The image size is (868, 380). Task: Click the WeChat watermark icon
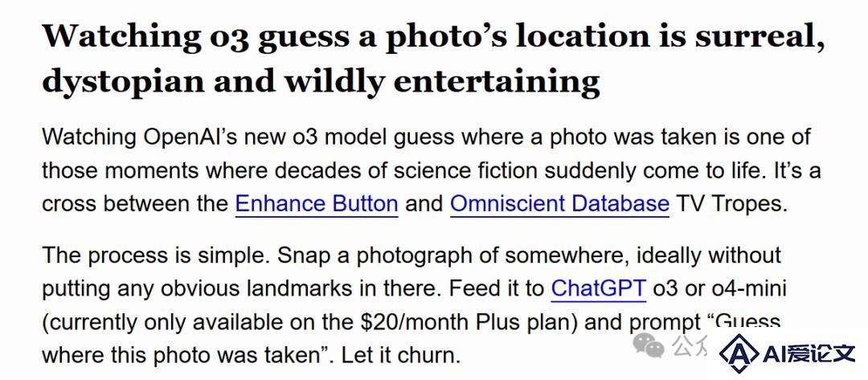point(649,345)
